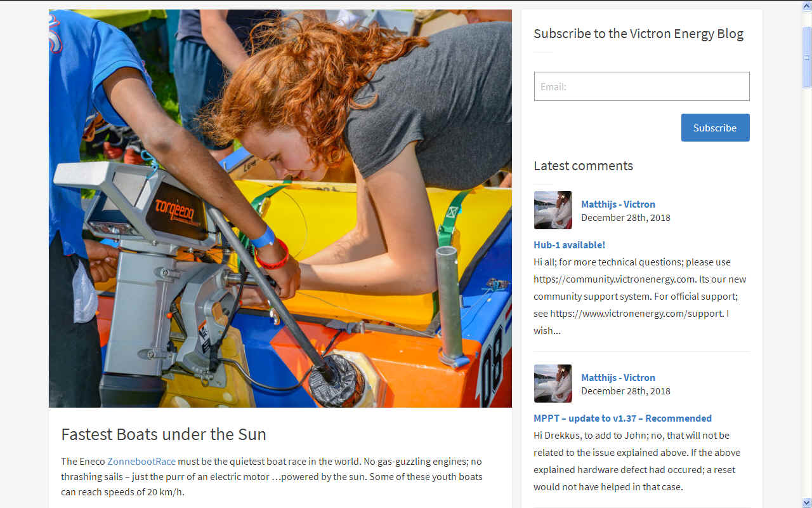Click the empty scrollbar track below thumb
812x508 pixels.
(x=807, y=292)
